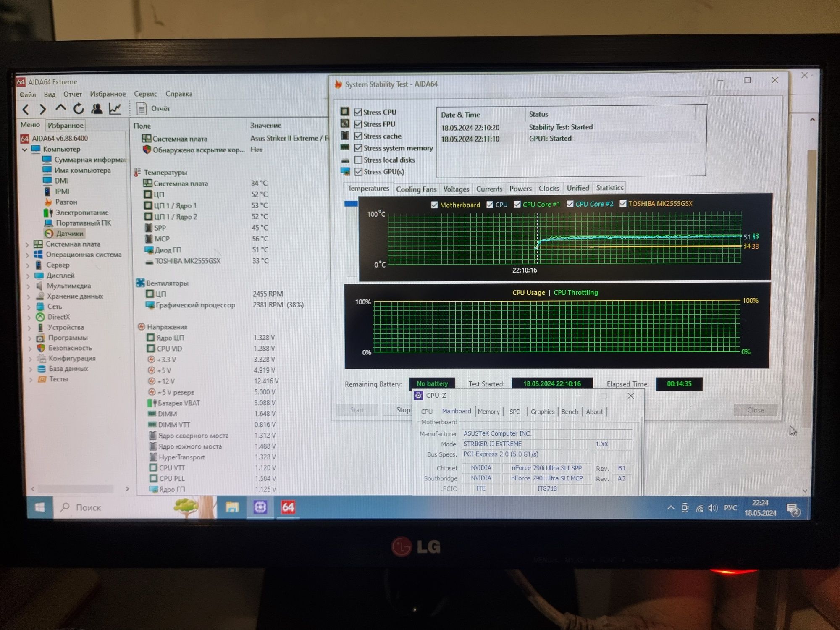Click the AIDA64 Forward navigation arrow
Image resolution: width=840 pixels, height=630 pixels.
(42, 110)
